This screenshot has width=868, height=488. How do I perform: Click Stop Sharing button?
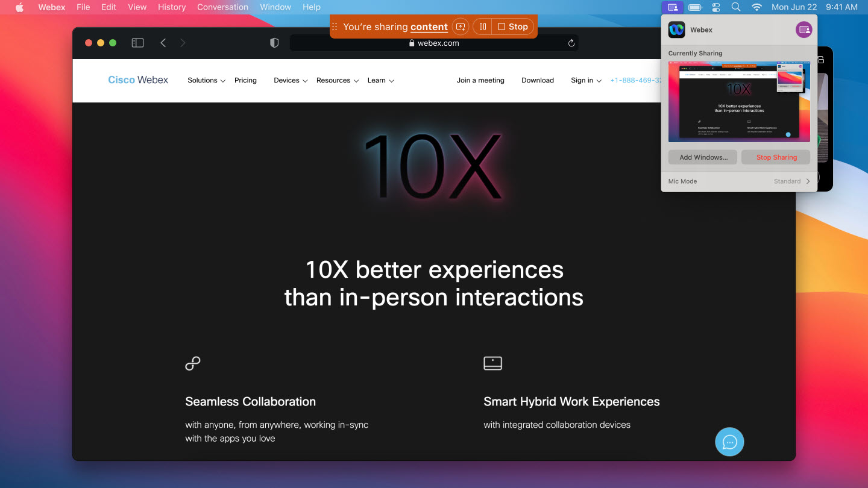click(x=776, y=157)
